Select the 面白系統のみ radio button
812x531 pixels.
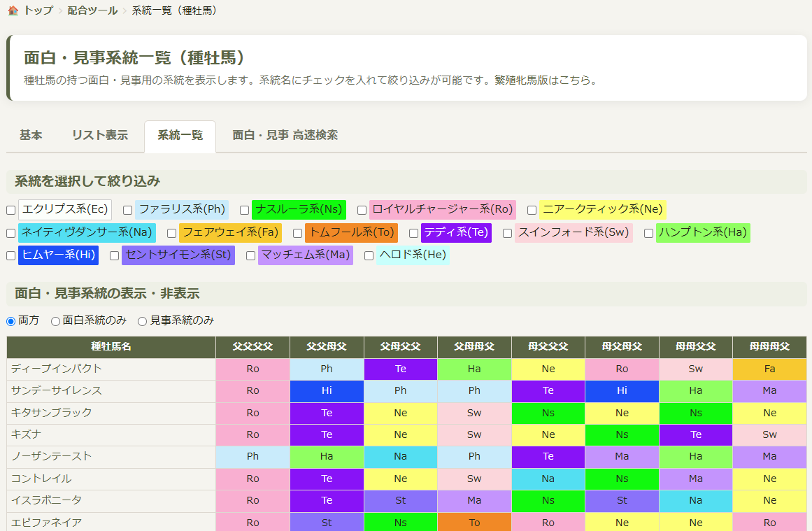click(55, 321)
